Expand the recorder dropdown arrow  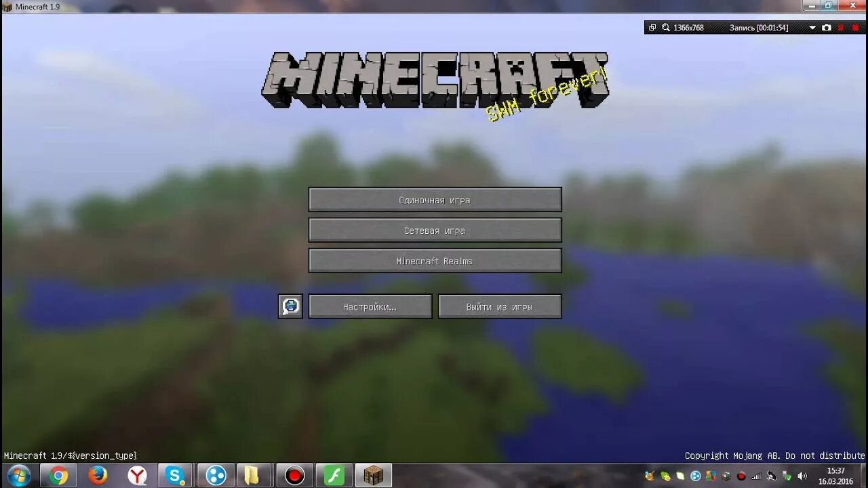pyautogui.click(x=812, y=28)
